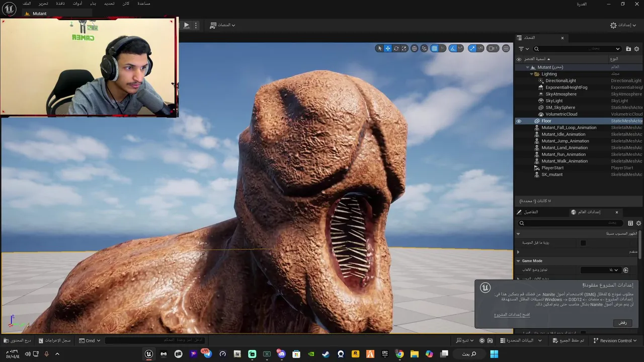This screenshot has height=362, width=644.
Task: Open Steam from the Windows taskbar
Action: (x=326, y=354)
